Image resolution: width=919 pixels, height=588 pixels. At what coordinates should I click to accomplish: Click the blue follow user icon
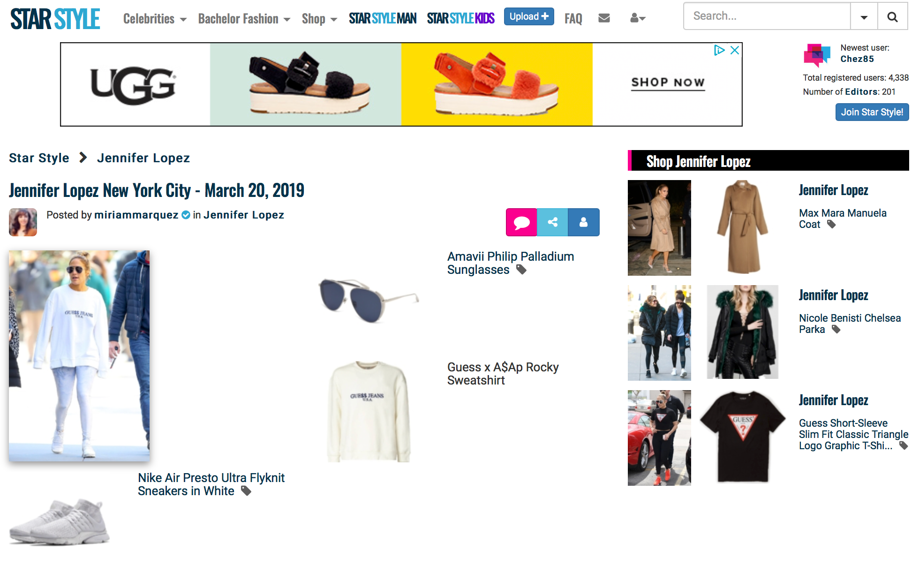coord(583,222)
